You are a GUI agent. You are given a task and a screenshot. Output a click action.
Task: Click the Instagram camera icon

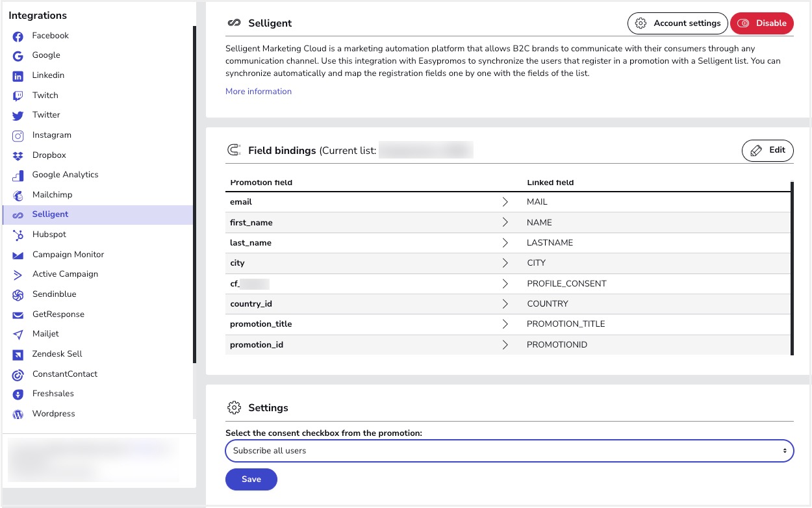pyautogui.click(x=18, y=136)
